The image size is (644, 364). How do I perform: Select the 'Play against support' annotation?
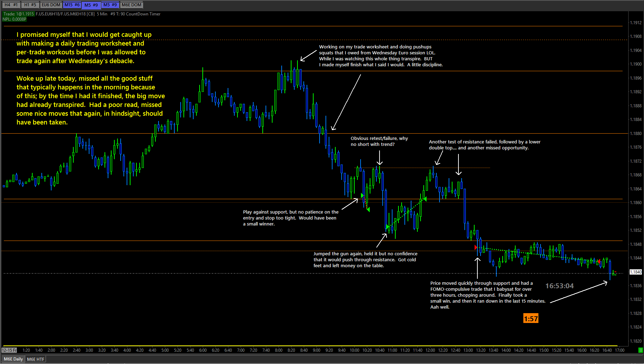(291, 218)
